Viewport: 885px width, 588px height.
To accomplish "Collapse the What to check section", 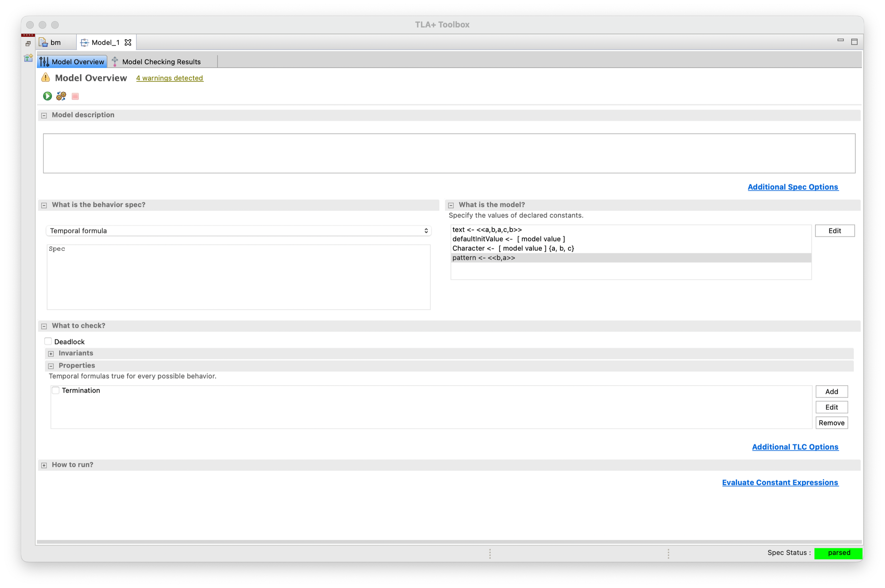I will (x=44, y=326).
